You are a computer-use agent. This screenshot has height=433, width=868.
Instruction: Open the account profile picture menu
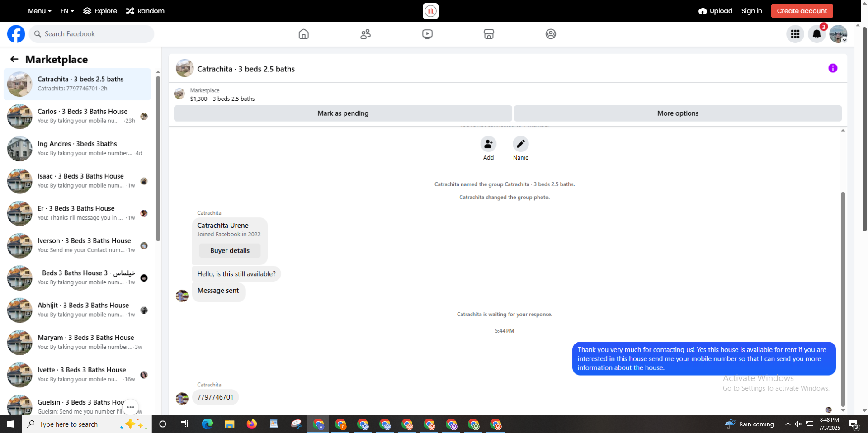tap(838, 34)
